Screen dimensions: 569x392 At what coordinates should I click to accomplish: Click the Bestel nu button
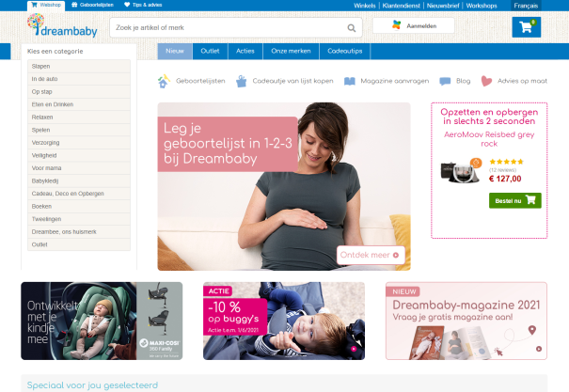[x=515, y=200]
